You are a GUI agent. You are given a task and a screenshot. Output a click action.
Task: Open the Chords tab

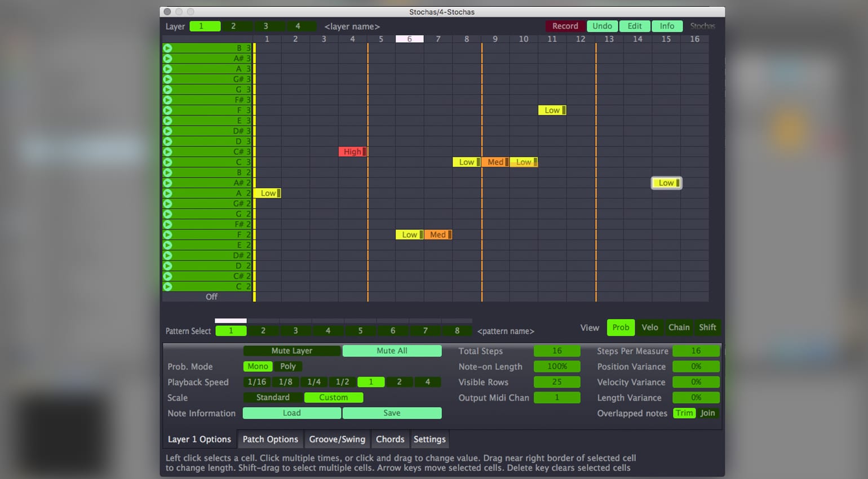[390, 439]
